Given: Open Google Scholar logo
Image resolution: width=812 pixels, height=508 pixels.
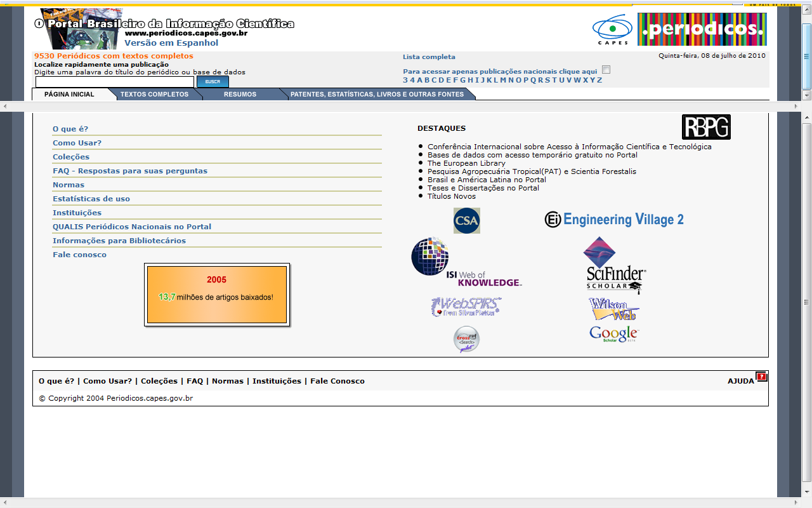Looking at the screenshot, I should [x=613, y=334].
